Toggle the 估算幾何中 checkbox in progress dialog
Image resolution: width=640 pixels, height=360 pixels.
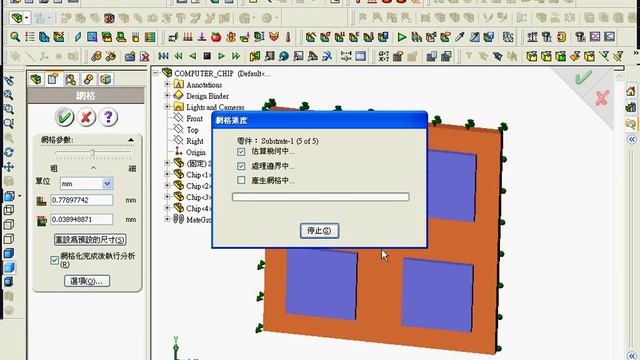[241, 152]
